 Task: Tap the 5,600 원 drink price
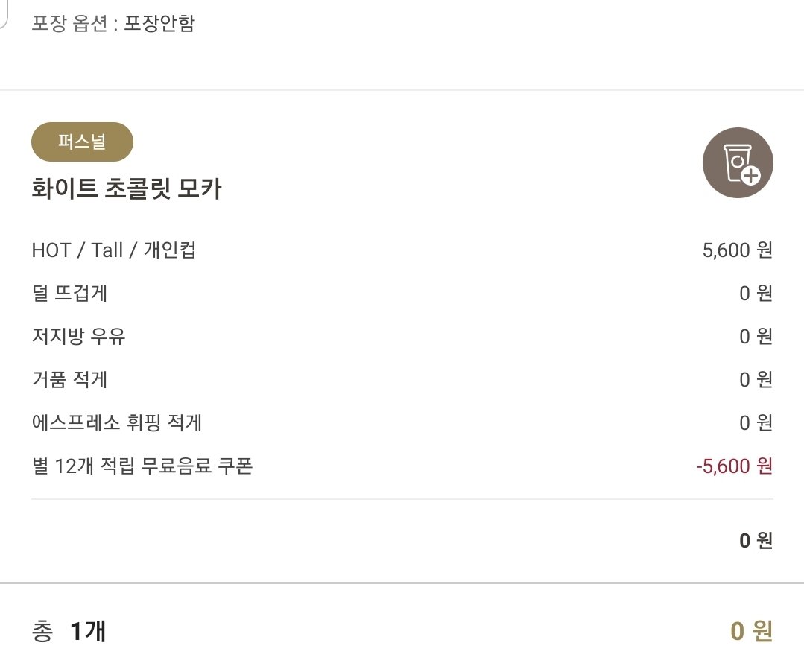coord(738,250)
